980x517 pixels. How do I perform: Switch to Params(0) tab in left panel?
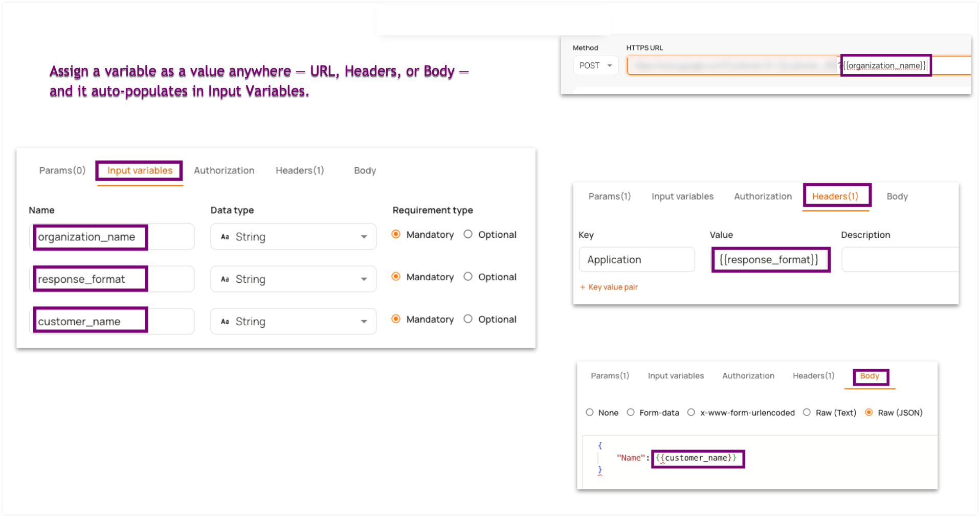coord(62,170)
